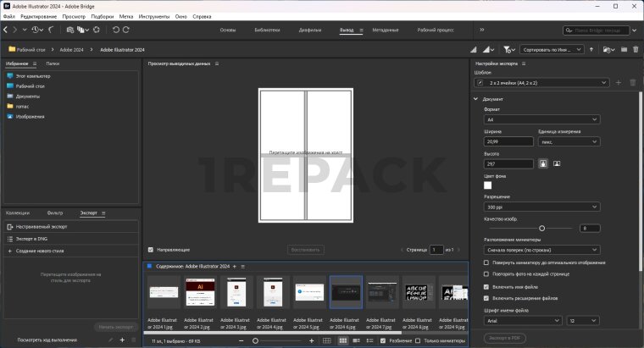Select thumbnail Adobe Illustrator 2024 2.jpg

(200, 292)
